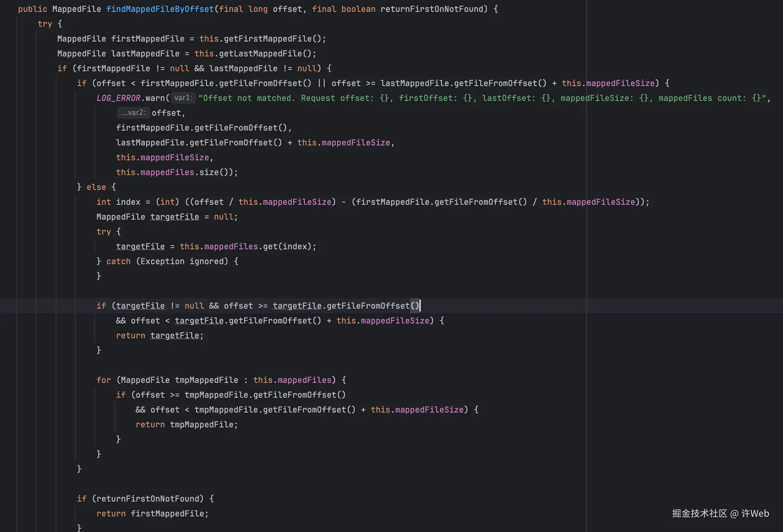Screen dimensions: 783x532
Task: Click the var1: parameter inlay hint
Action: 183,98
